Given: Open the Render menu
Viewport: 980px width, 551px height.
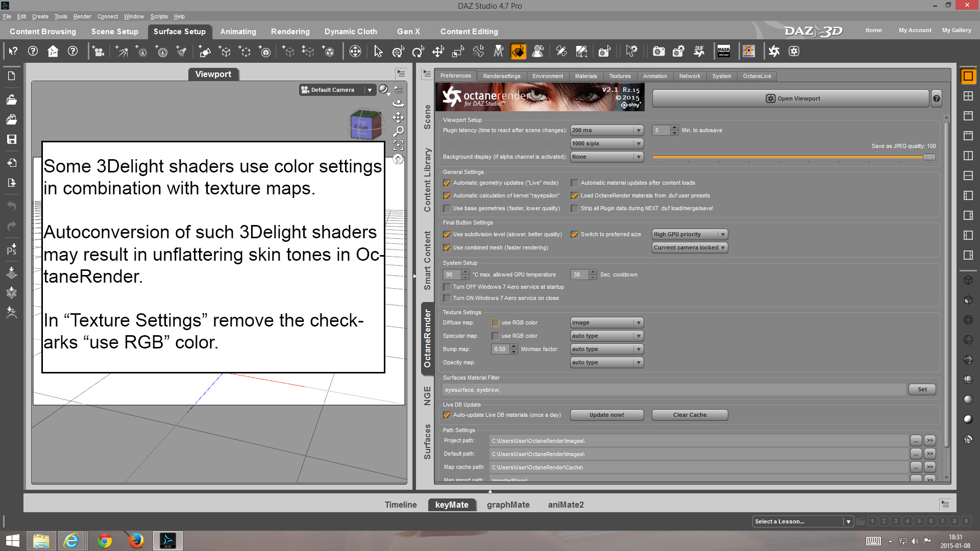Looking at the screenshot, I should pyautogui.click(x=82, y=16).
